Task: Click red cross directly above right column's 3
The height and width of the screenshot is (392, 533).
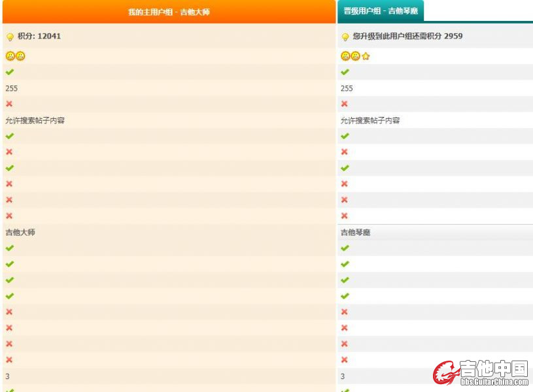Action: point(345,360)
